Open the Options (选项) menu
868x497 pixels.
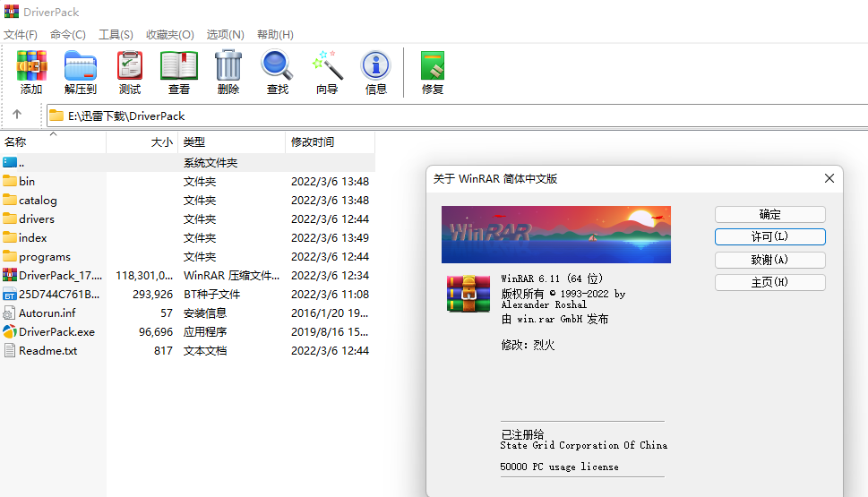tap(226, 34)
